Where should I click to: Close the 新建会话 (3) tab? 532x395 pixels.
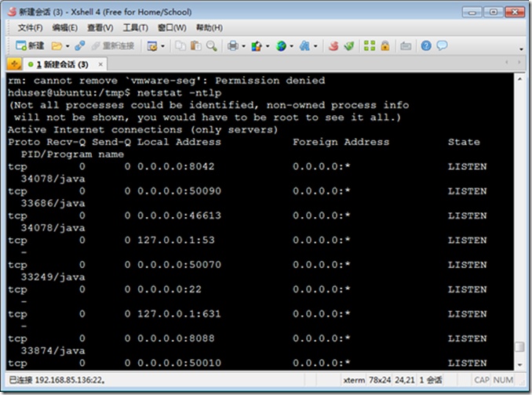tap(100, 64)
